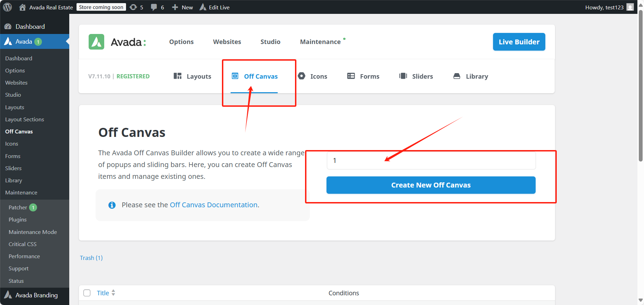The width and height of the screenshot is (644, 305).
Task: Open the Maintenance top menu item
Action: [320, 42]
